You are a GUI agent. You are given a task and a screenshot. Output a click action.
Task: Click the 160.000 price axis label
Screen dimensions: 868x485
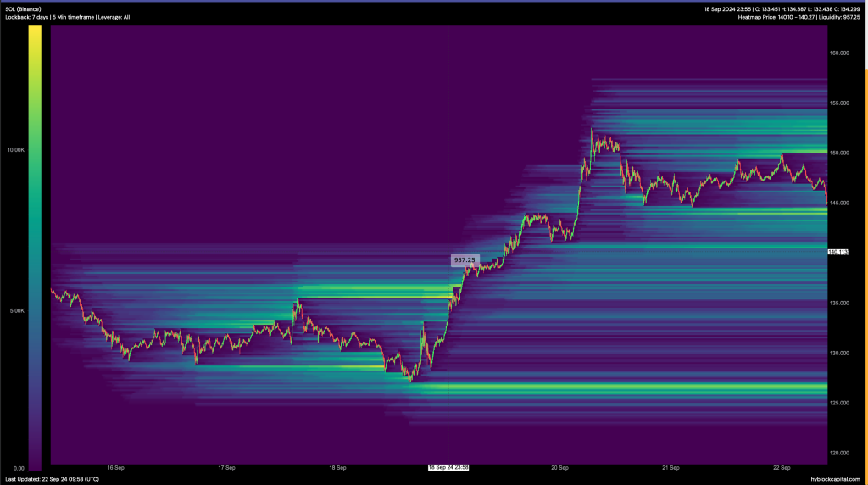click(x=839, y=53)
